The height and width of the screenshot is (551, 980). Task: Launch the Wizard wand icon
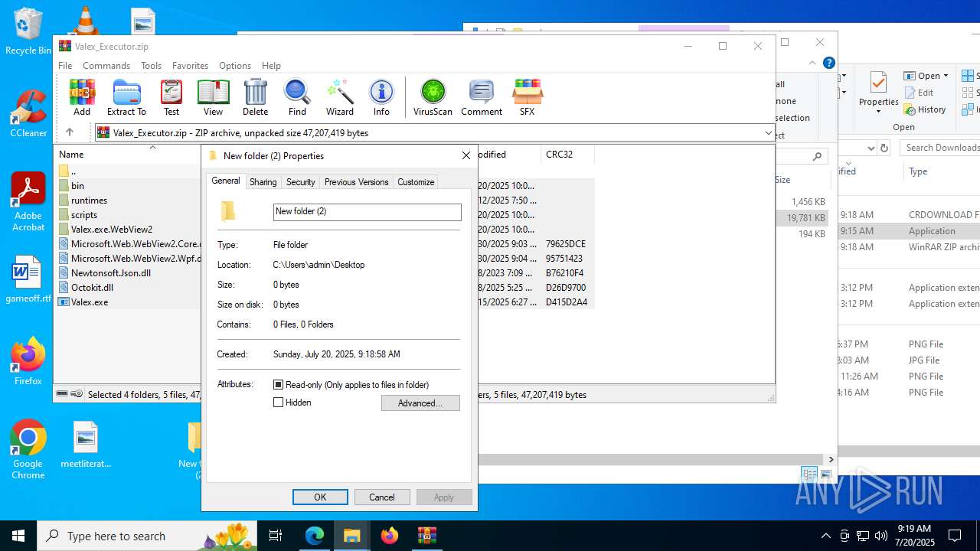340,97
